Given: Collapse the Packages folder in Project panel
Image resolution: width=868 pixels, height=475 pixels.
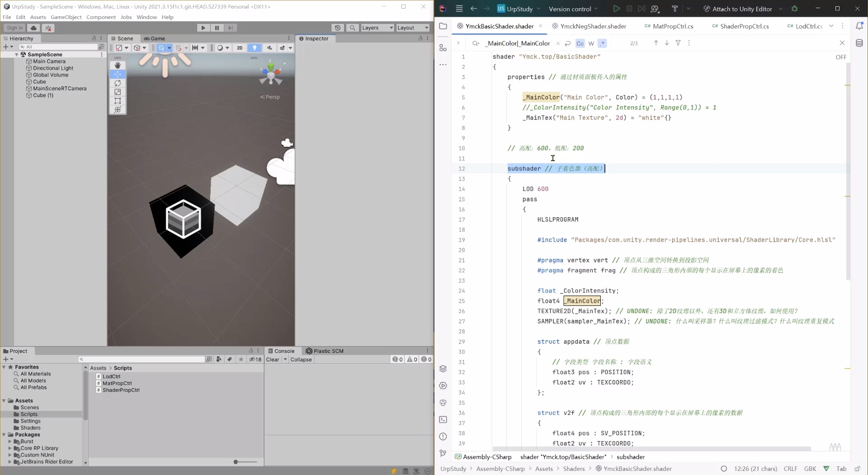Looking at the screenshot, I should (x=5, y=435).
